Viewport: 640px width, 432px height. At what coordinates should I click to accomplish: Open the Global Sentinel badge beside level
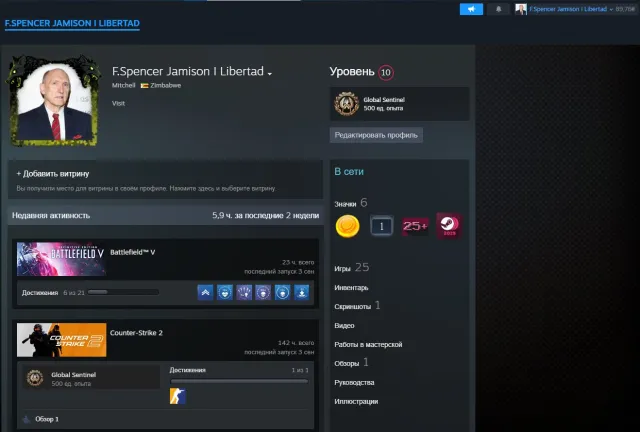click(399, 104)
